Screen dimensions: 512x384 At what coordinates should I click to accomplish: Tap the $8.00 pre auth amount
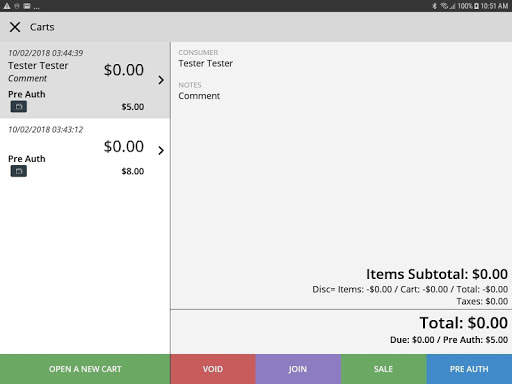(133, 171)
